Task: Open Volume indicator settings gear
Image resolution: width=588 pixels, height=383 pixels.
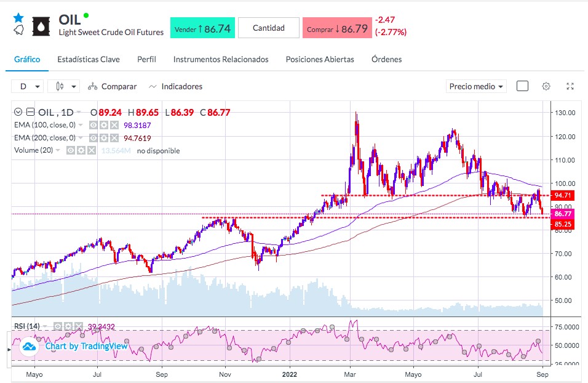Action: click(81, 151)
